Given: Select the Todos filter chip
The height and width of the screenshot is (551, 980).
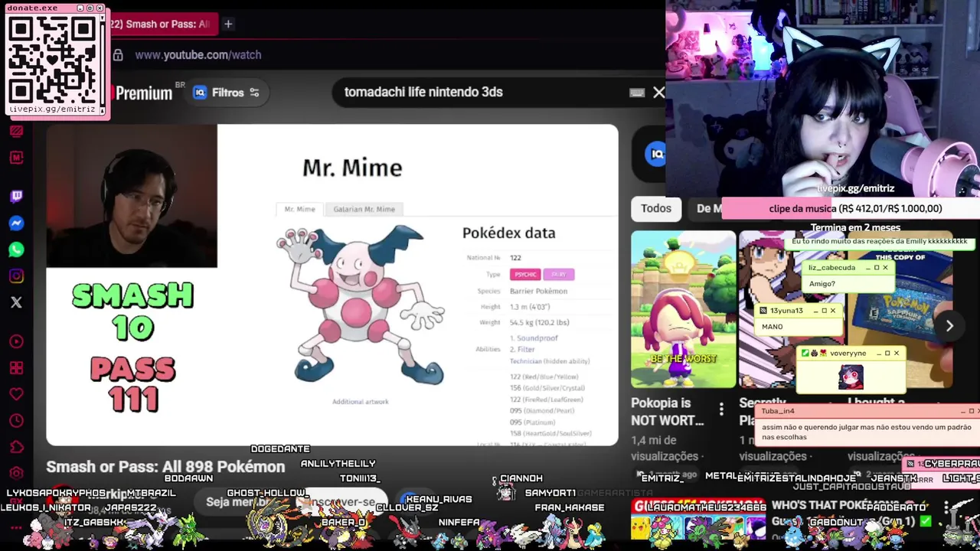Looking at the screenshot, I should point(656,208).
